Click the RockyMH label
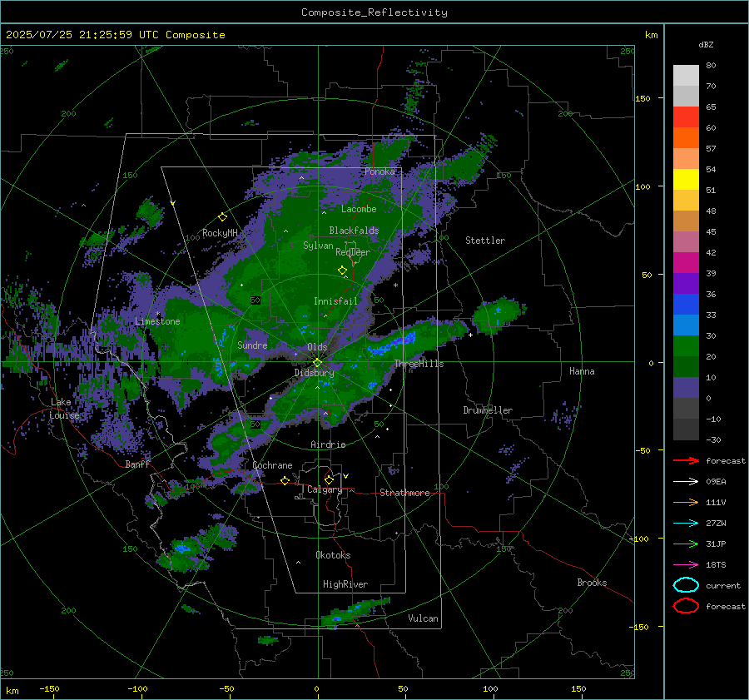Image resolution: width=749 pixels, height=700 pixels. click(220, 233)
